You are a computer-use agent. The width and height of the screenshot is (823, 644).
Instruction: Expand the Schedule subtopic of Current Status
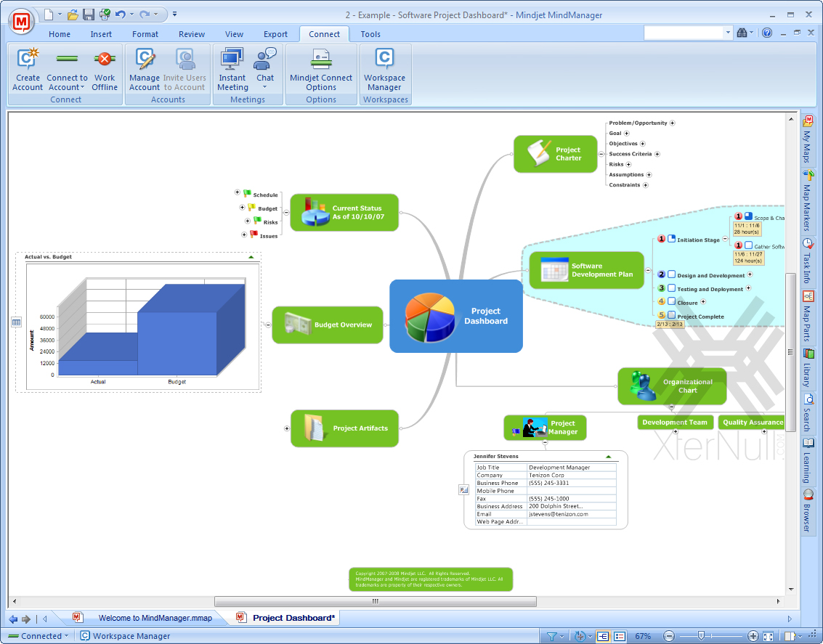pos(237,192)
